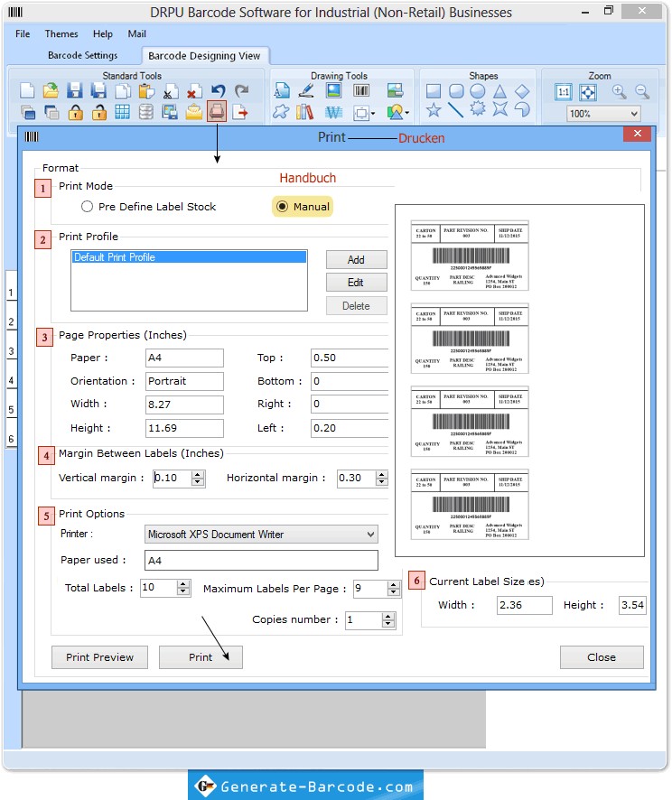The width and height of the screenshot is (672, 800).
Task: Open the File menu
Action: [x=23, y=33]
